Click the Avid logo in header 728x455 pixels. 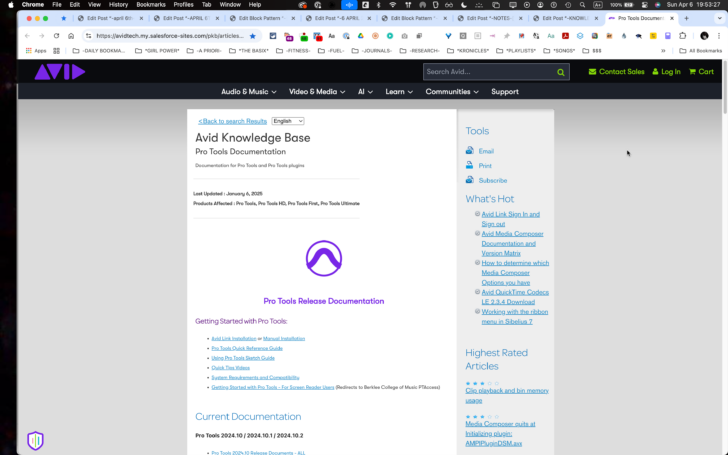click(x=59, y=72)
